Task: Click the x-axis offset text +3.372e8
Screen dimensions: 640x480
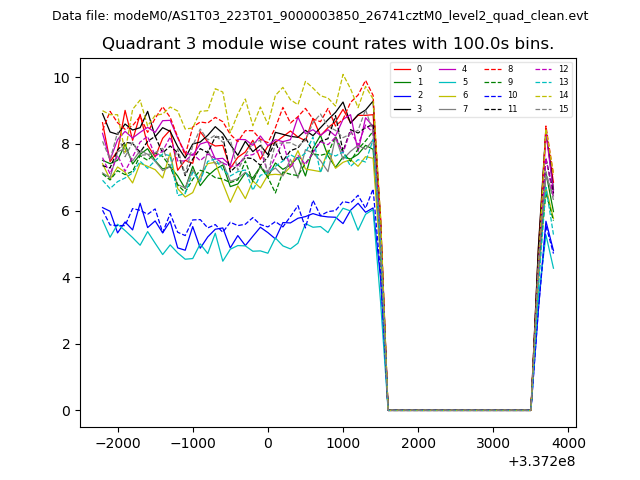Action: point(541,461)
